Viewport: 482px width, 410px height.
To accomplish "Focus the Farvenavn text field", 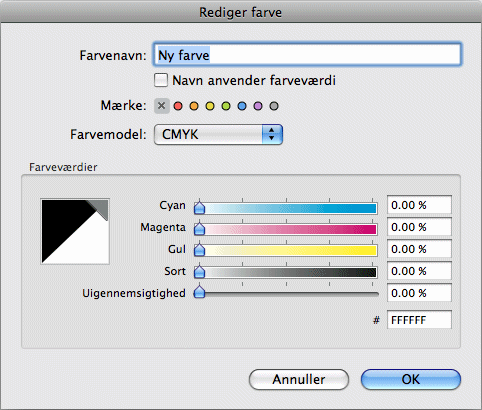I will (307, 54).
